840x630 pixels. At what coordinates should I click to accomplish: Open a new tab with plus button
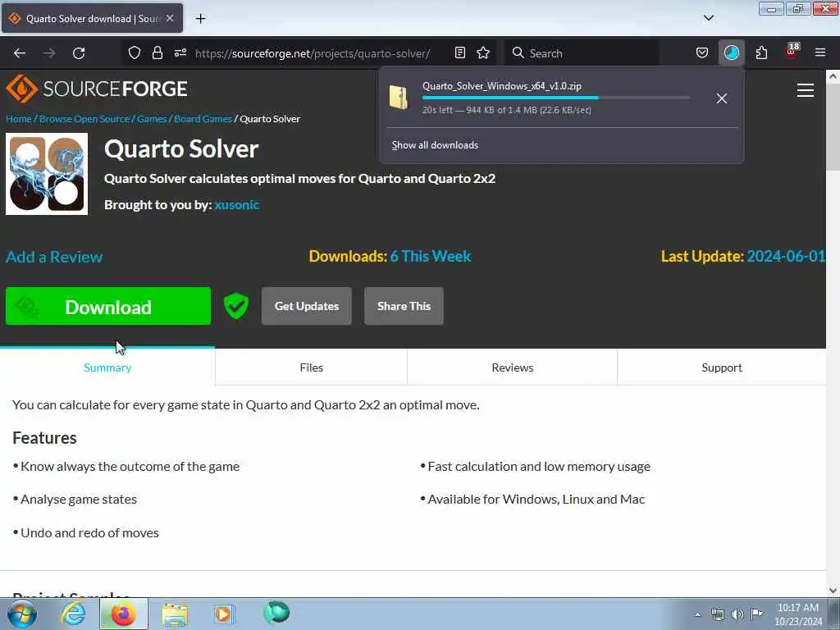[x=200, y=19]
